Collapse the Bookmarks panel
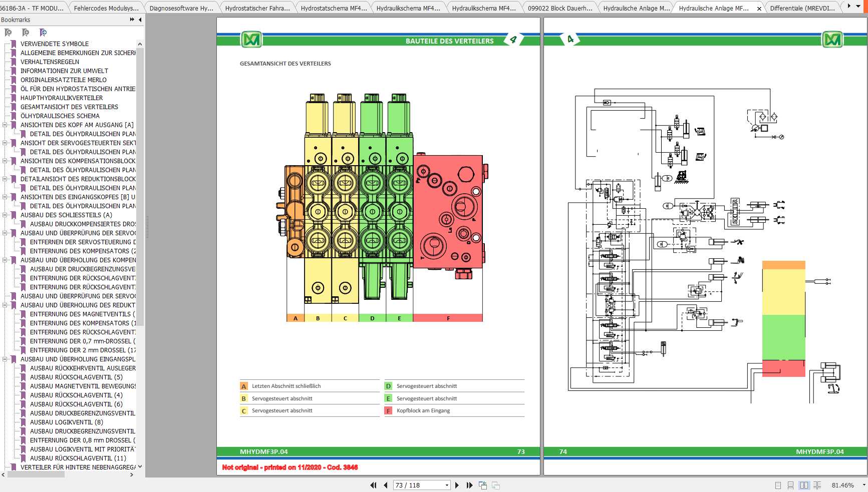The height and width of the screenshot is (492, 868). click(140, 20)
